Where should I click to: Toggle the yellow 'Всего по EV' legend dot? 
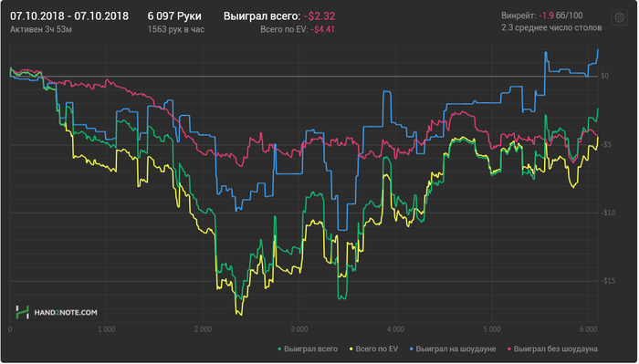point(351,348)
